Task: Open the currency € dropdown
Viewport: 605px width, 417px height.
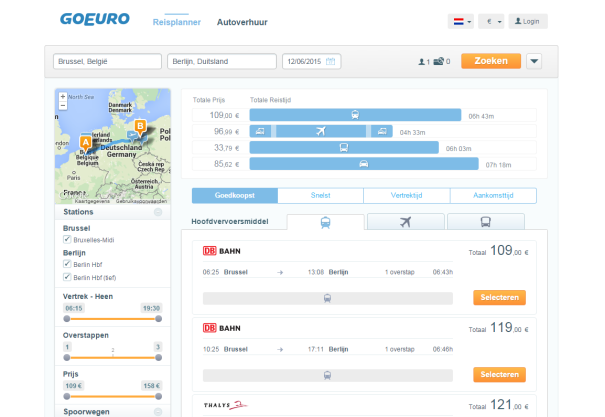Action: [x=491, y=22]
